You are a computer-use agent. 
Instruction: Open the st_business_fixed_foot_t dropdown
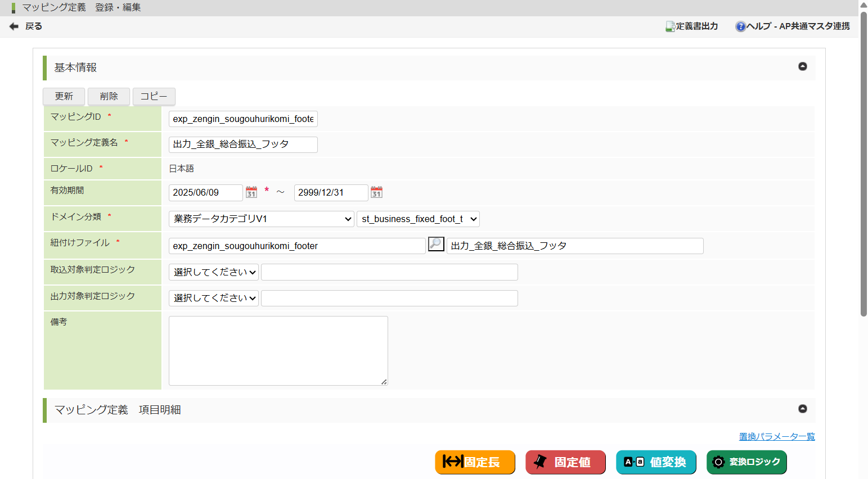[418, 219]
